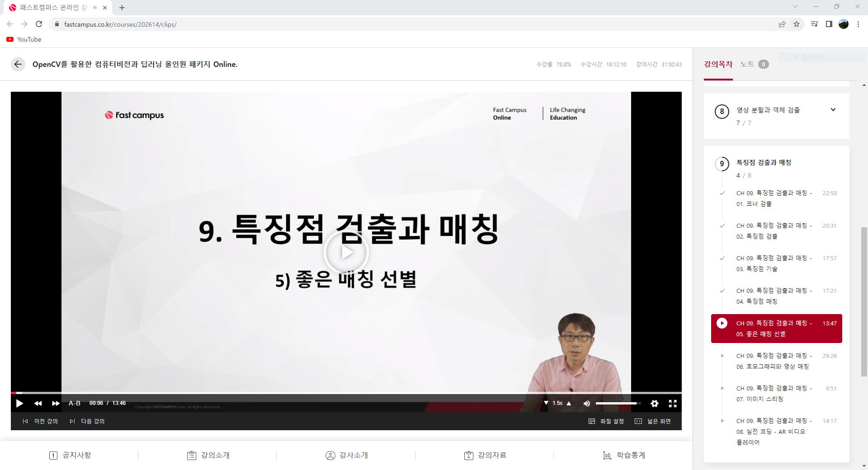Select the 강의목차 curriculum tab
The image size is (868, 470).
[718, 64]
